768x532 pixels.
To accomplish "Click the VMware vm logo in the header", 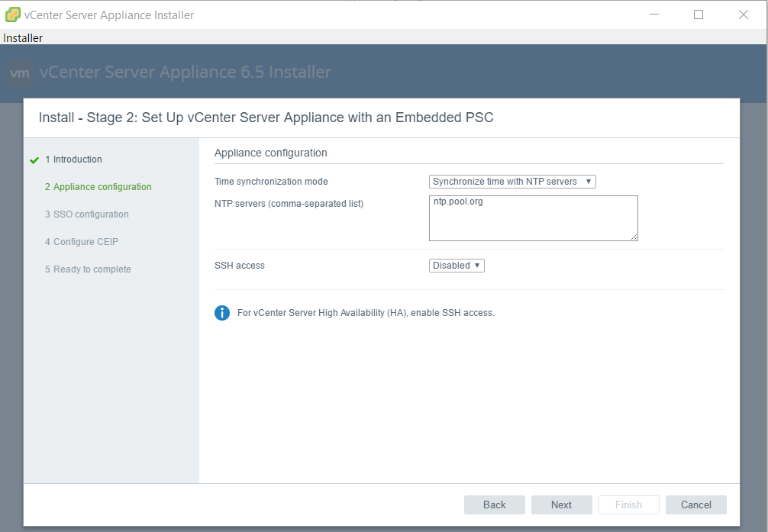I will [x=20, y=73].
